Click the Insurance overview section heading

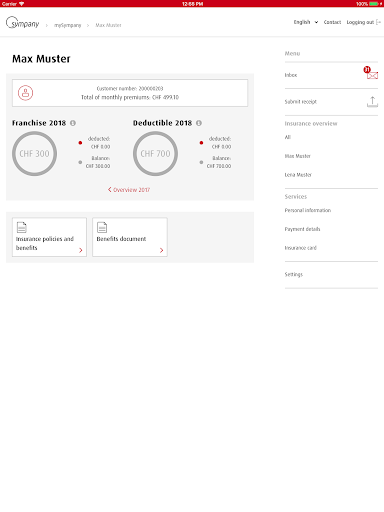point(311,124)
